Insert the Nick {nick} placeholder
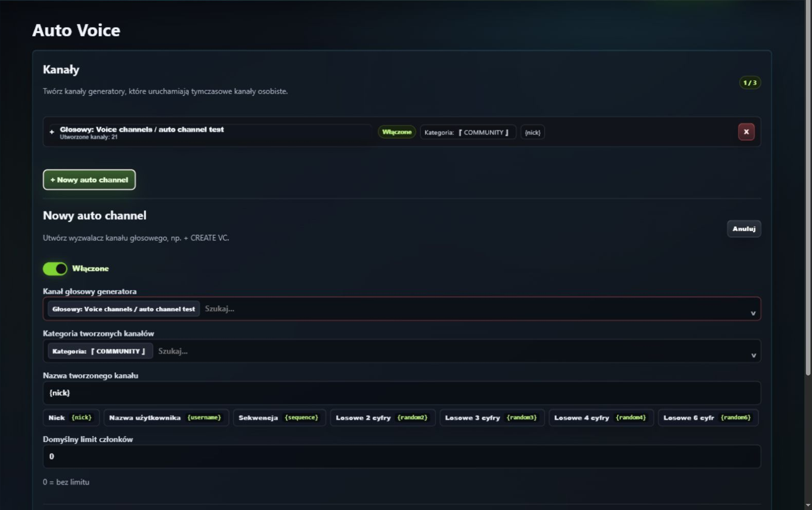The height and width of the screenshot is (510, 812). (71, 417)
